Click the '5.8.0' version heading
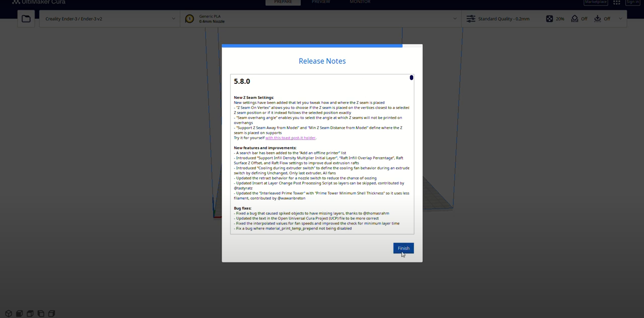This screenshot has height=318, width=644. (242, 82)
